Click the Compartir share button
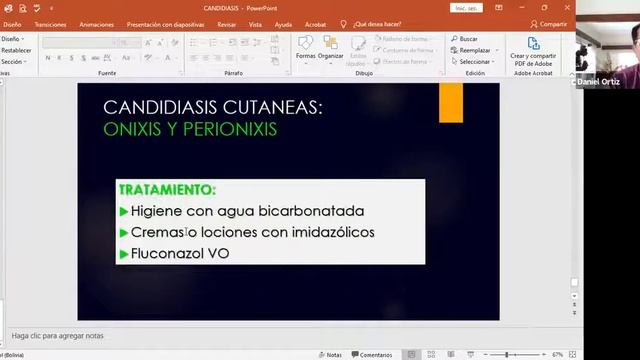640x360 pixels. click(549, 24)
